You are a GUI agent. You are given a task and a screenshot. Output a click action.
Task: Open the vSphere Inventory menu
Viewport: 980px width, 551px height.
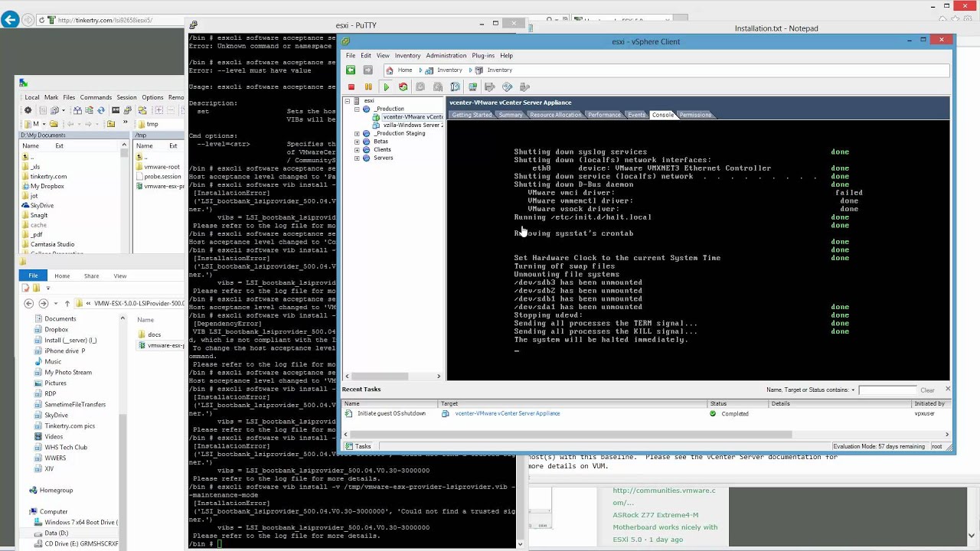point(407,56)
